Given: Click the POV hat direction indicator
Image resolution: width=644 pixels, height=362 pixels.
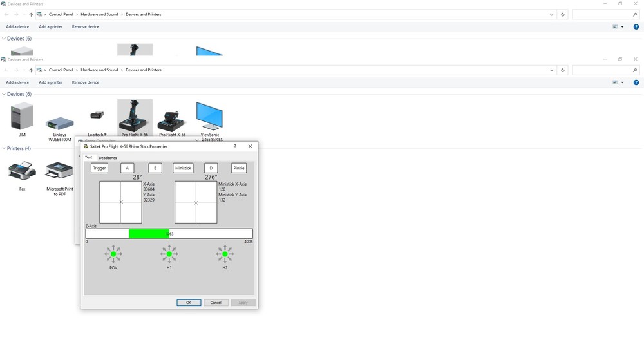Looking at the screenshot, I should pyautogui.click(x=113, y=254).
